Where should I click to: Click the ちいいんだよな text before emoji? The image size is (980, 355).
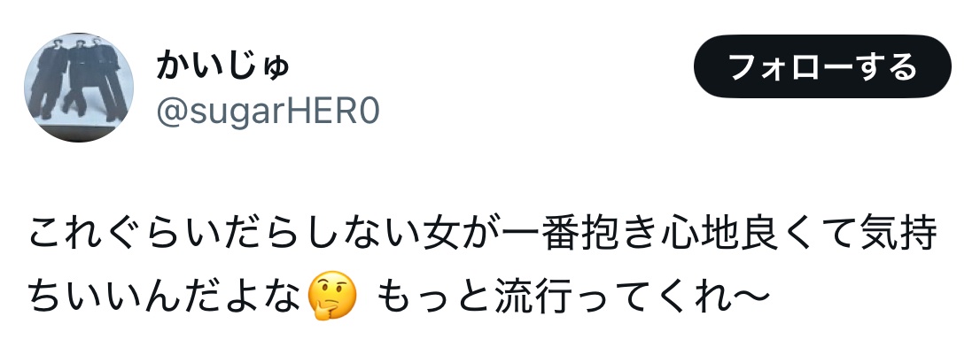[x=167, y=296]
